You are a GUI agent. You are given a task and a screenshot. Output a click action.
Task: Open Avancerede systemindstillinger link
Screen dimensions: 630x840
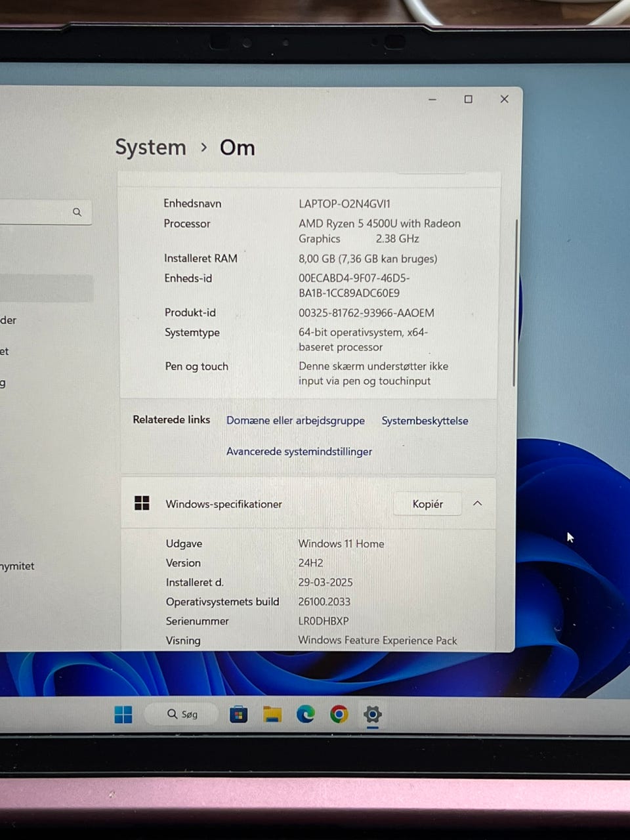click(x=299, y=451)
